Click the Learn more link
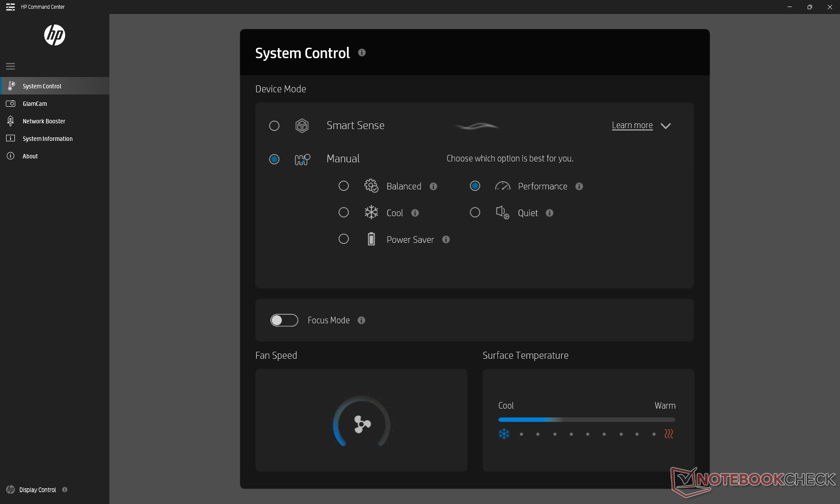840x504 pixels. [632, 126]
